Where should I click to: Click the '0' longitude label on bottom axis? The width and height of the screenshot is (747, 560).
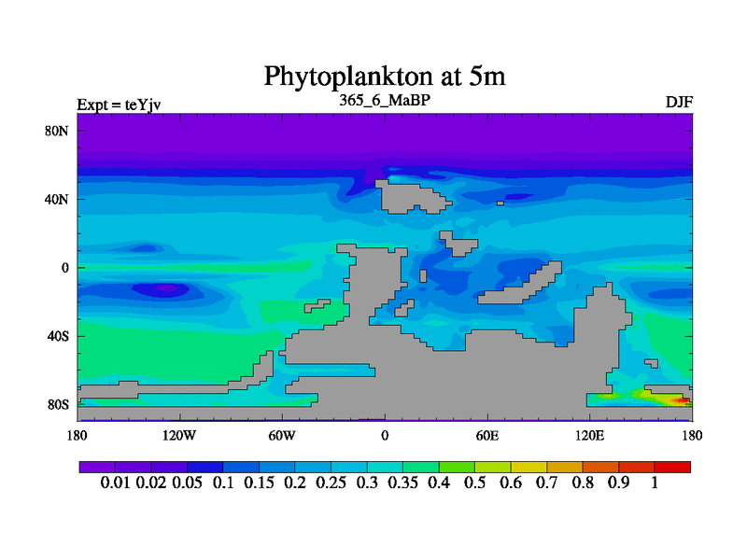coord(384,435)
